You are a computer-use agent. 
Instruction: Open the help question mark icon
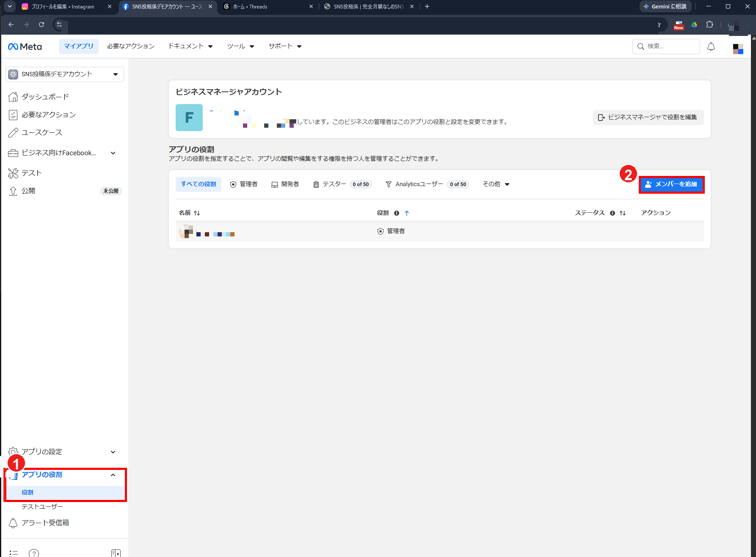34,553
